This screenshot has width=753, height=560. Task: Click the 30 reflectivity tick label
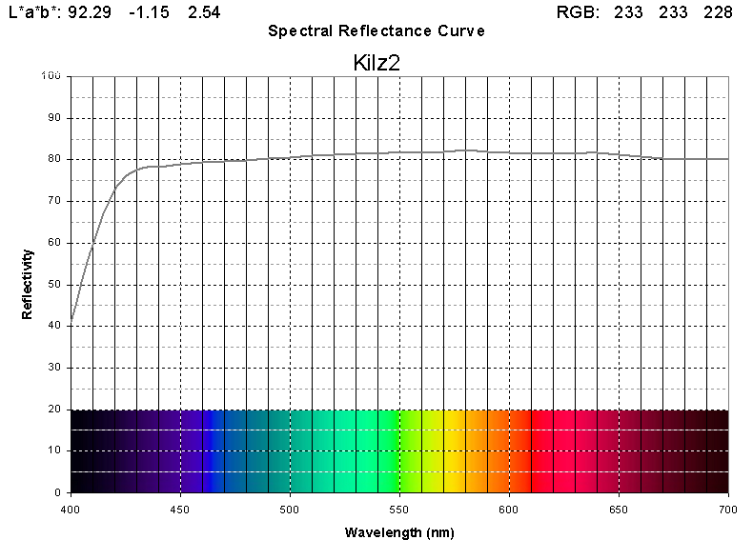(x=53, y=367)
